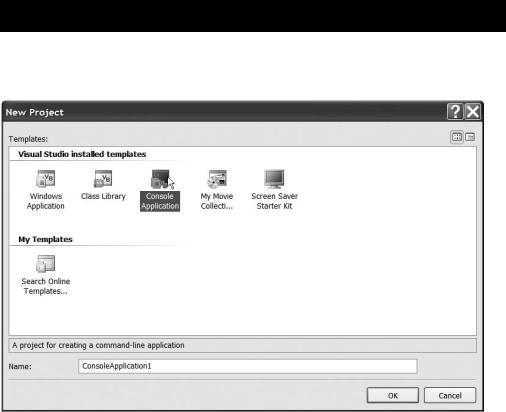Choose the Class Library template icon
Image resolution: width=506 pixels, height=412 pixels.
pos(103,179)
